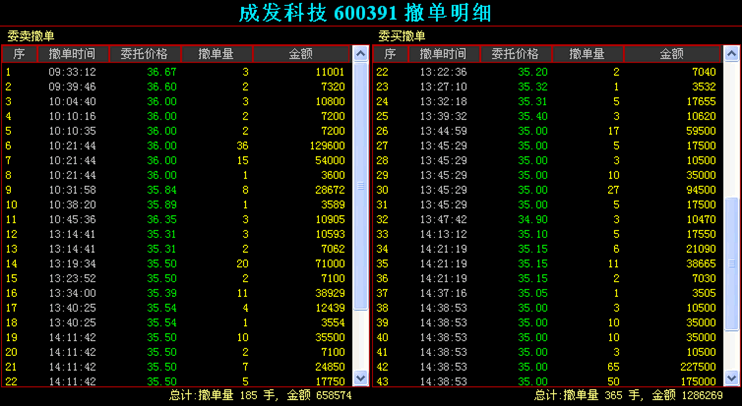Sort sell table by 金额 header
742x408 pixels.
coord(301,54)
